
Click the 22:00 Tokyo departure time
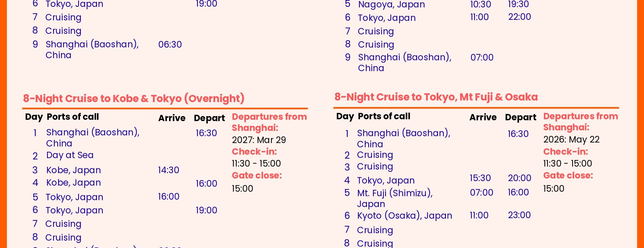[519, 17]
